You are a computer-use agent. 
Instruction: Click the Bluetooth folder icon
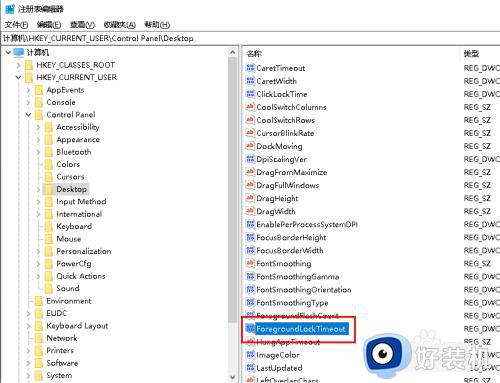pos(49,152)
